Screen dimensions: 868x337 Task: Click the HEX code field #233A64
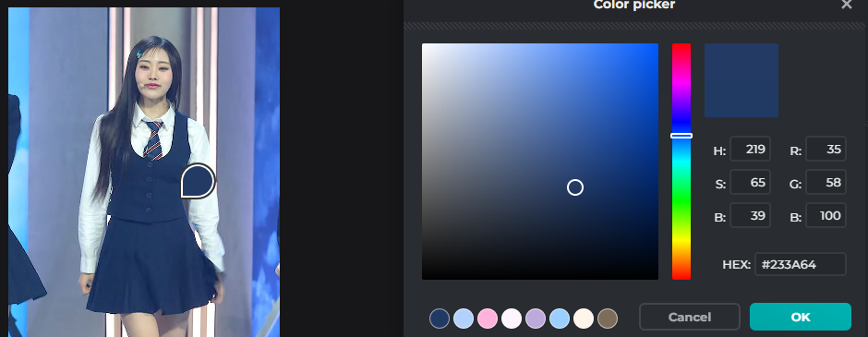coord(800,264)
